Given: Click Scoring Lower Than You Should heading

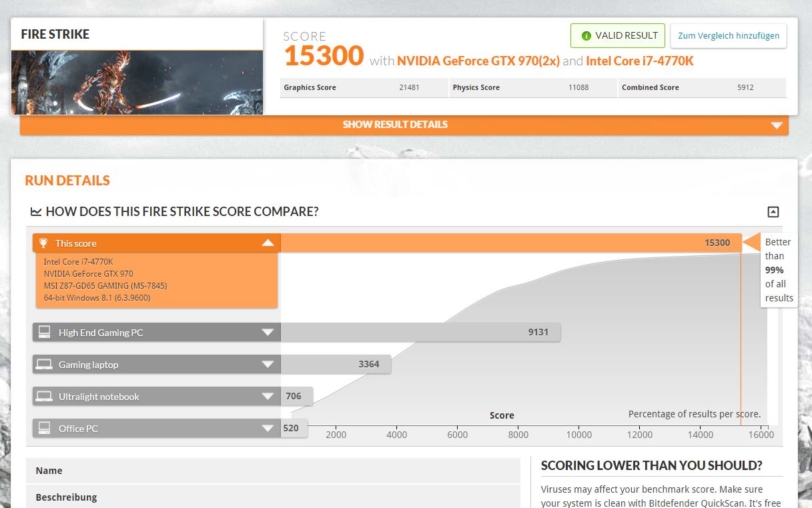Looking at the screenshot, I should pos(651,465).
